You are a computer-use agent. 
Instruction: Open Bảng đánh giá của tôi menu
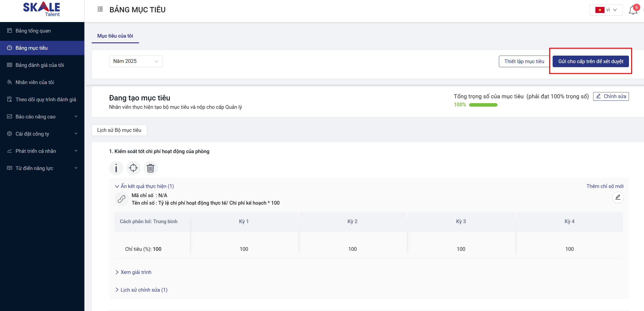(40, 65)
